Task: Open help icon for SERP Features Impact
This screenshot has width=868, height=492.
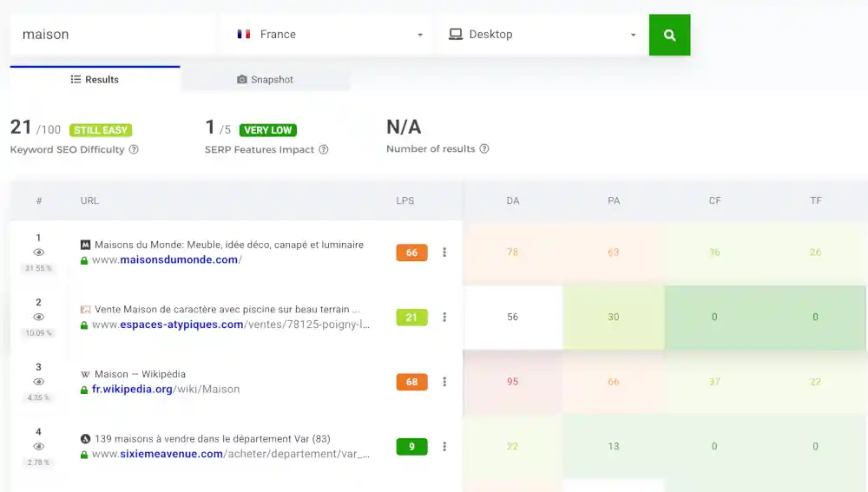Action: pos(324,149)
